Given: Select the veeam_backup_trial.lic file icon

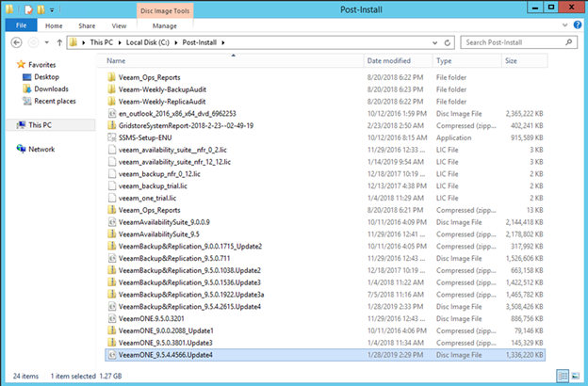Looking at the screenshot, I should (112, 185).
